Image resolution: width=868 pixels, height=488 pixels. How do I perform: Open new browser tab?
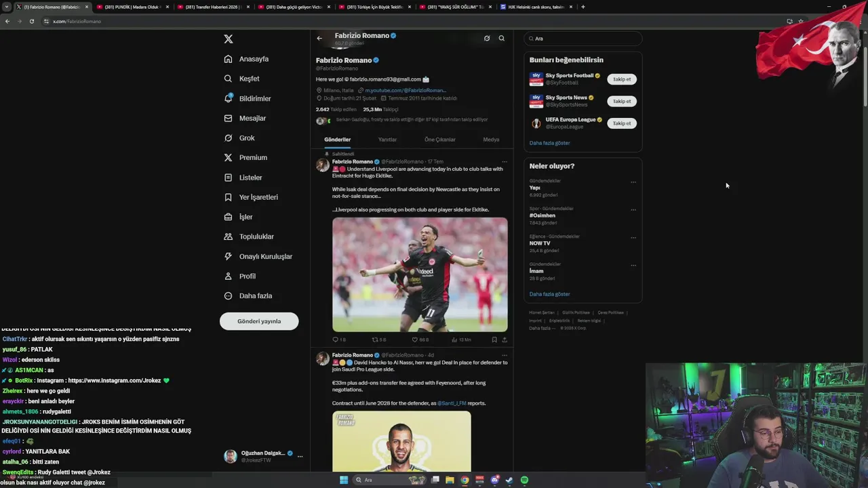583,7
